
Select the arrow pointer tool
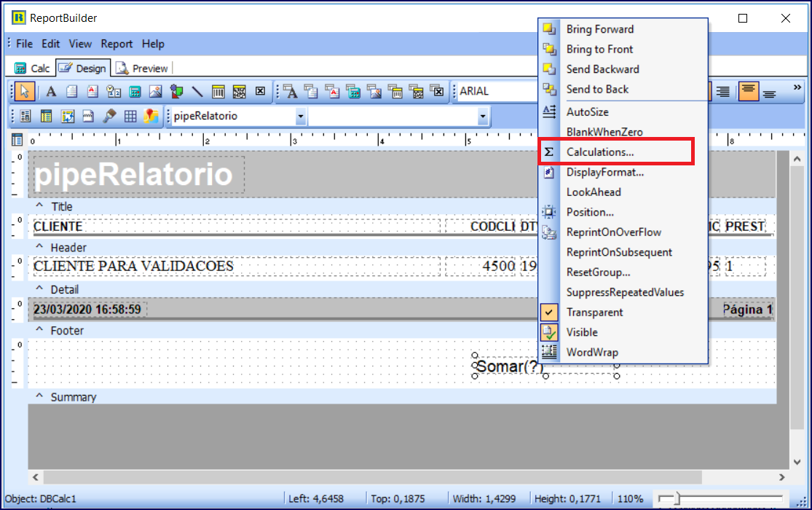click(24, 92)
